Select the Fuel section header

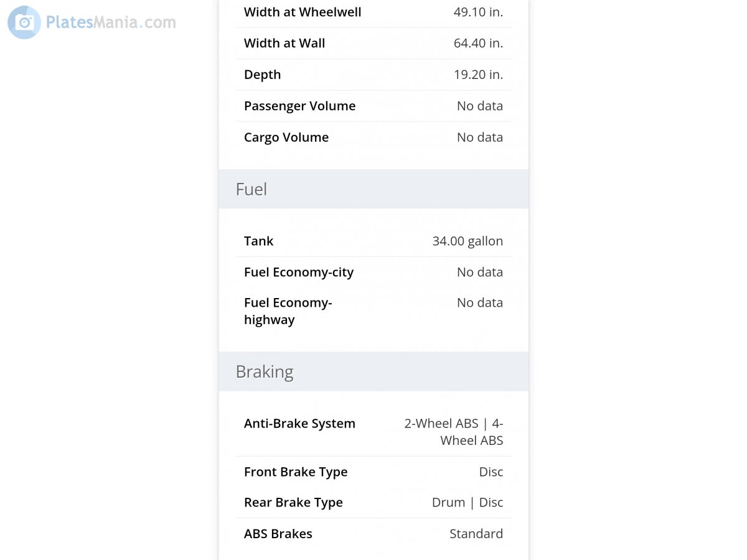point(251,189)
